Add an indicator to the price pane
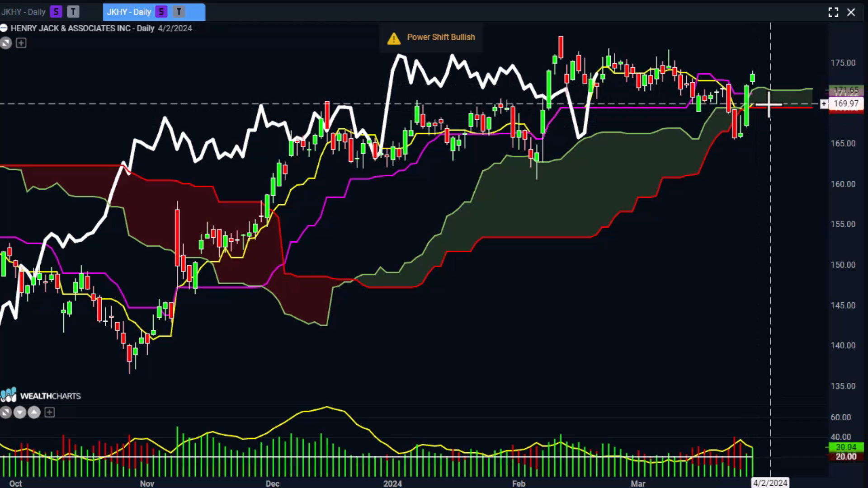 pyautogui.click(x=21, y=43)
